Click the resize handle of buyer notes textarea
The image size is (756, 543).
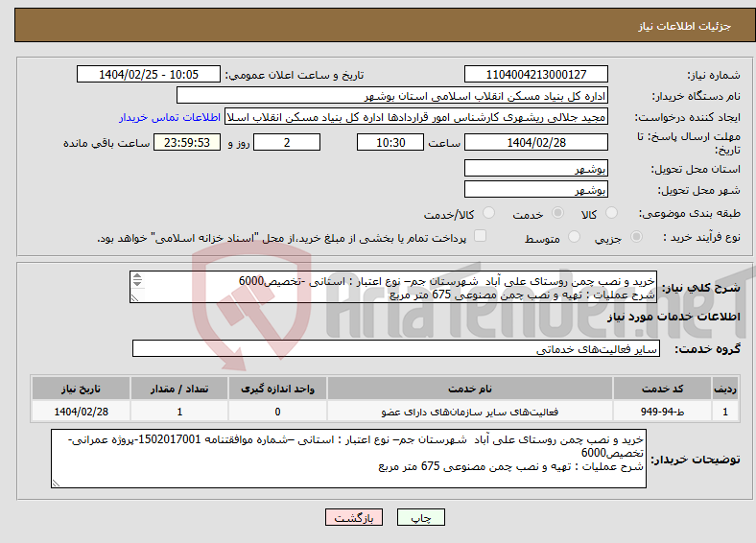click(x=56, y=484)
